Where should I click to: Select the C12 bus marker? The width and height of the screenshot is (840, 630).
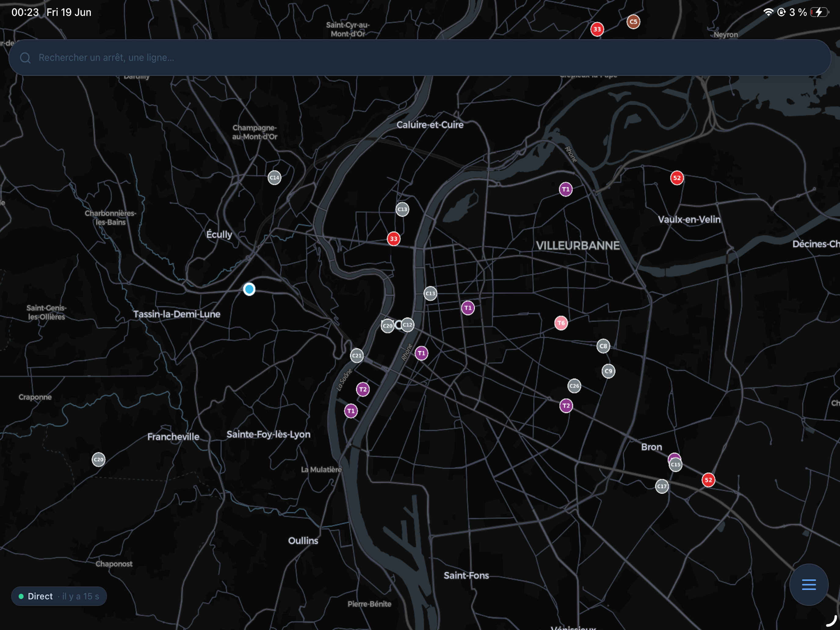407,325
